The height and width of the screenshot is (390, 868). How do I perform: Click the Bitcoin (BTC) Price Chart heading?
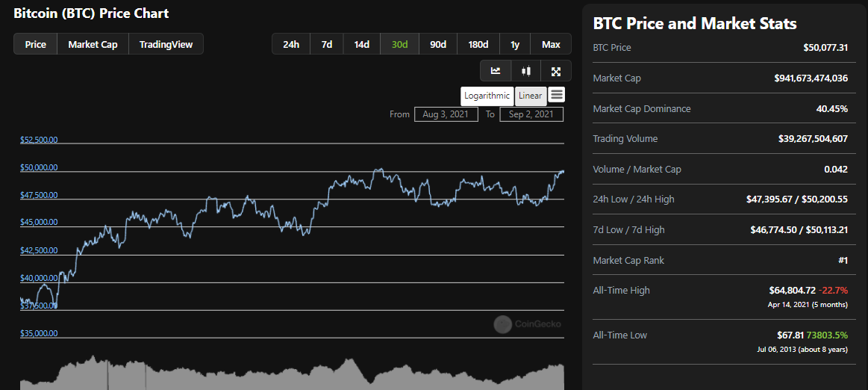[x=91, y=13]
